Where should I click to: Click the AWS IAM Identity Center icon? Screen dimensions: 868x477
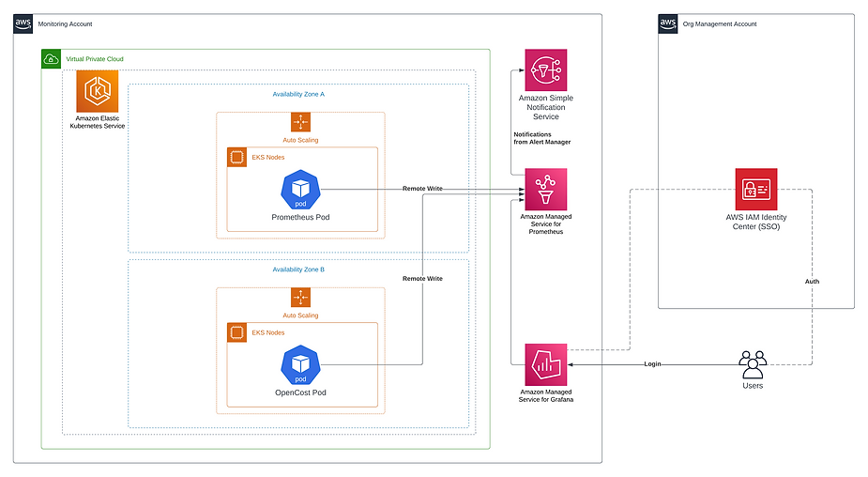tap(756, 190)
